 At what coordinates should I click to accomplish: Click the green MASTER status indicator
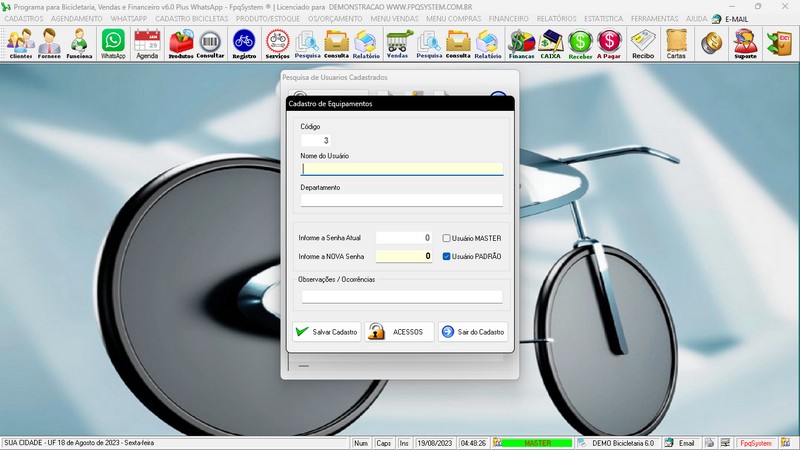click(537, 443)
